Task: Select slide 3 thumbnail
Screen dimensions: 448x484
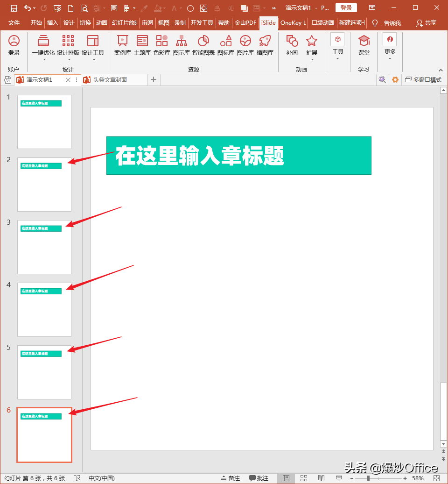Action: [44, 247]
